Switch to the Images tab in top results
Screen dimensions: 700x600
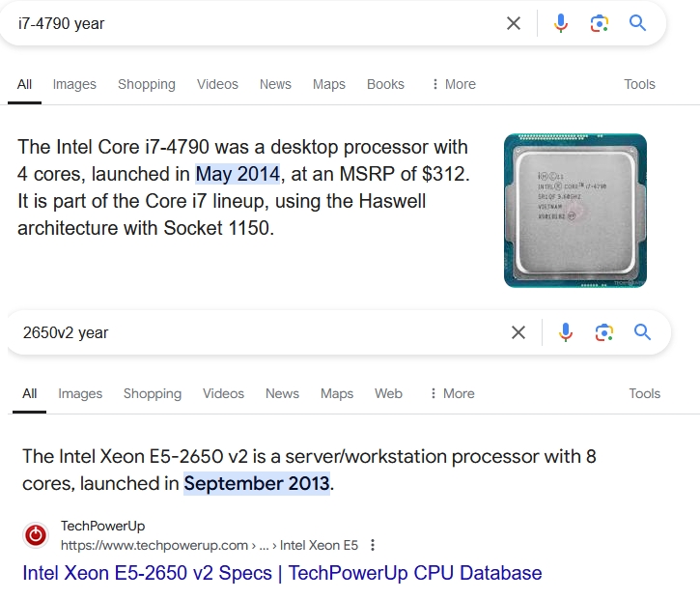(x=74, y=84)
